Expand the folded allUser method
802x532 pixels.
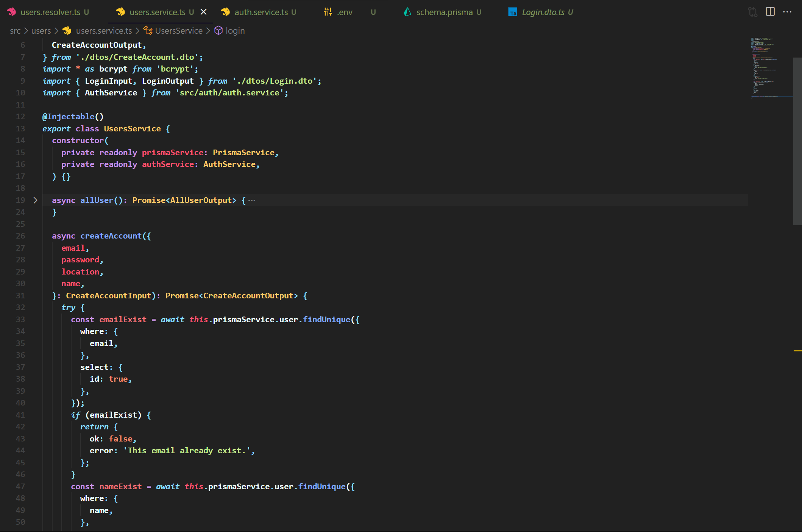[35, 200]
